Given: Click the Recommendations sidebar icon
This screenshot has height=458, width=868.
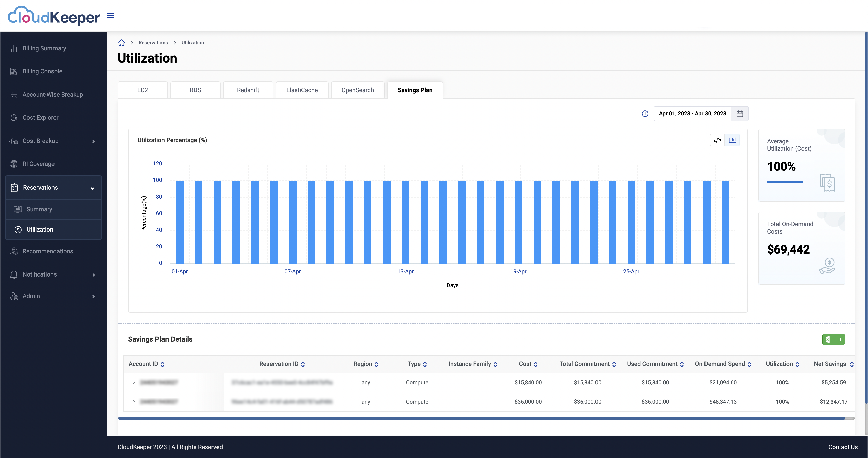Looking at the screenshot, I should (x=14, y=251).
